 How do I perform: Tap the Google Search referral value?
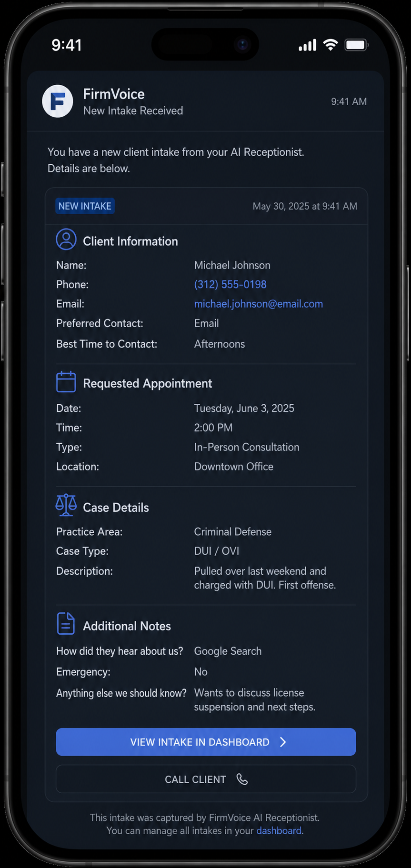click(x=228, y=651)
